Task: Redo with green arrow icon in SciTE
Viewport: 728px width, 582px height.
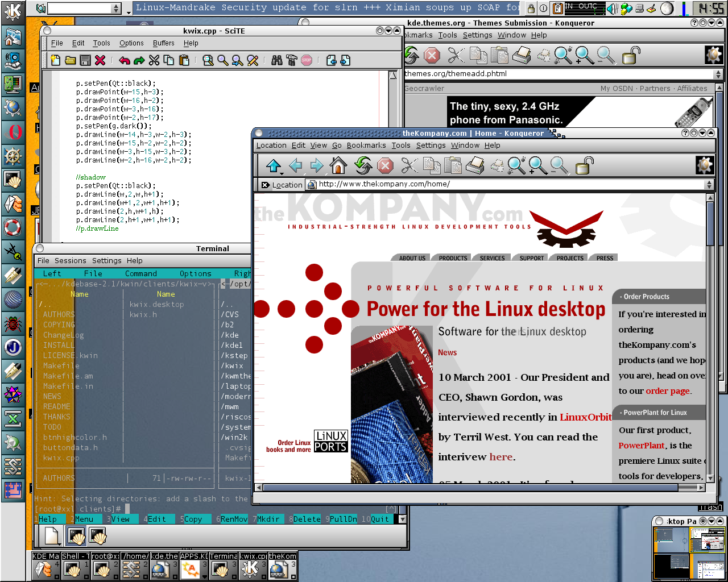Action: [x=139, y=60]
